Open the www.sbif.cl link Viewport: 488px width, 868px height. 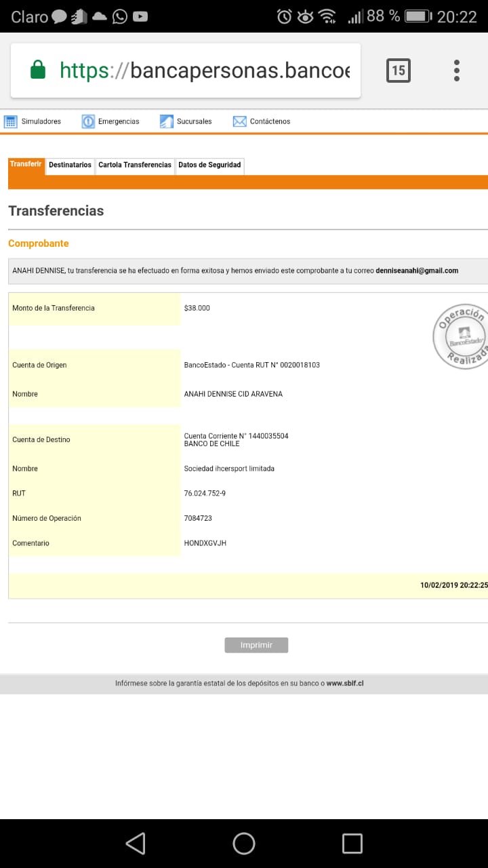[345, 684]
